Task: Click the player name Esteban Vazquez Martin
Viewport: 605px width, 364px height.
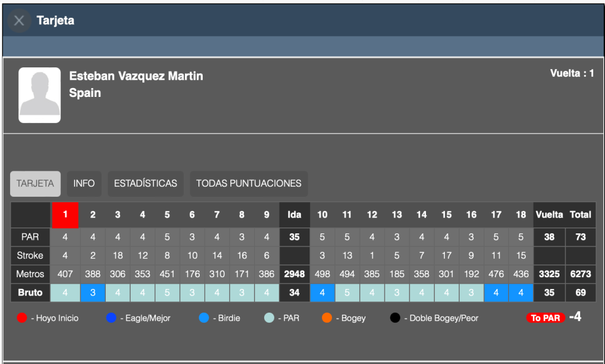Action: [136, 76]
